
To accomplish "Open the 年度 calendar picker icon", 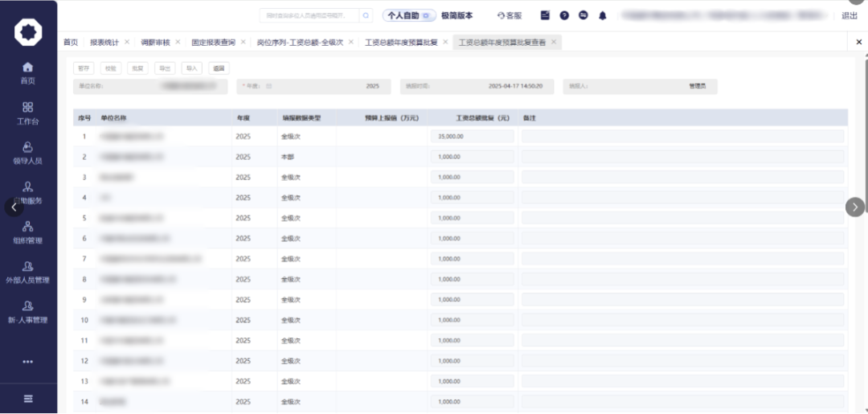I will (269, 86).
